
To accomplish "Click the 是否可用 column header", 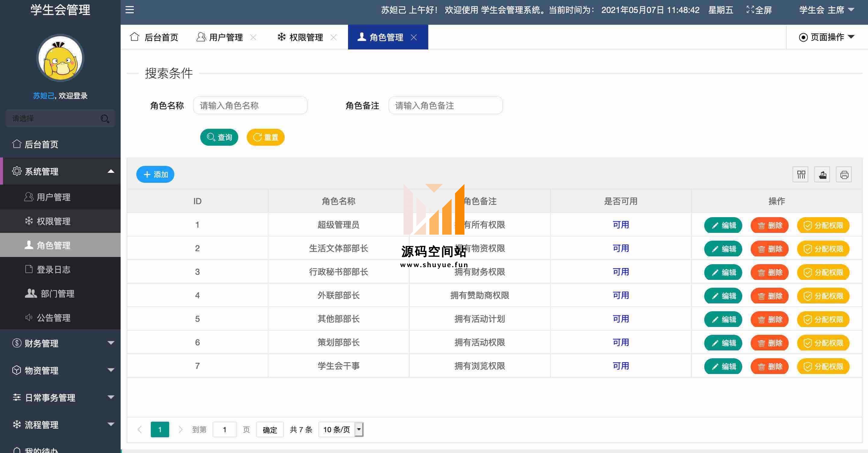I will (621, 201).
